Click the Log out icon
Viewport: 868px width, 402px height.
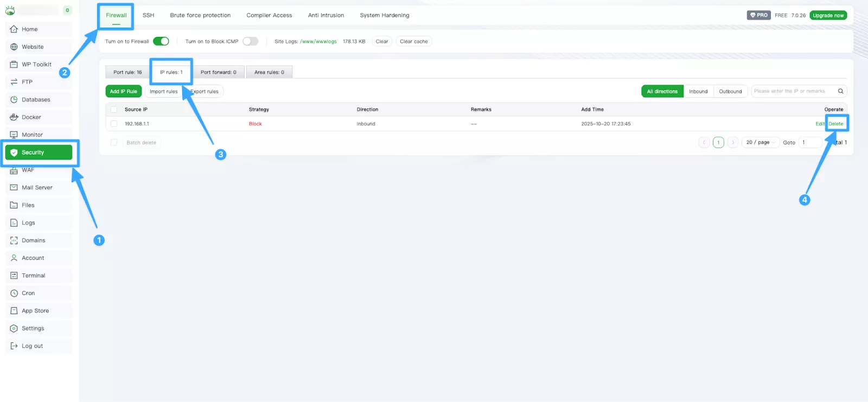pos(14,346)
